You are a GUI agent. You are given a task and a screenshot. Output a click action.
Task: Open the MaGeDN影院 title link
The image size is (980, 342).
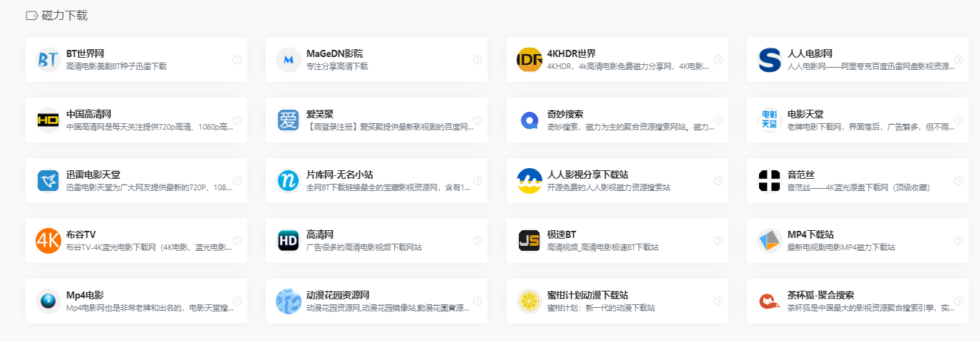[x=334, y=53]
